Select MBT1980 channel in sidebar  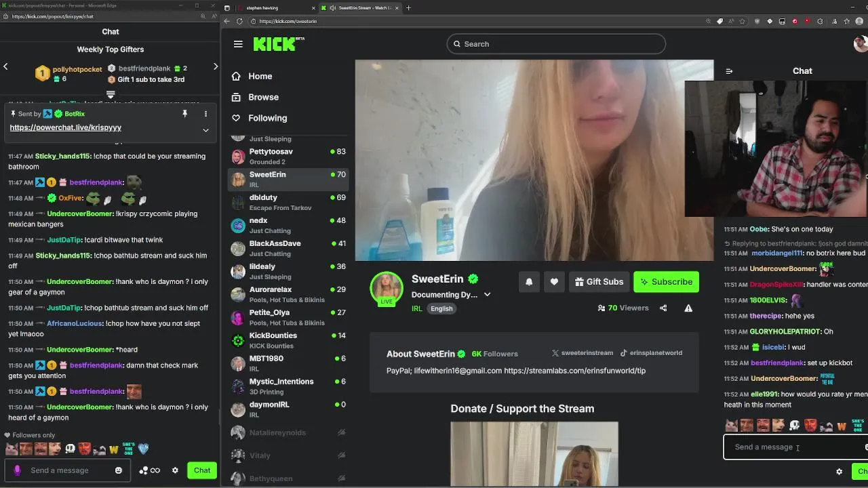[x=288, y=363]
